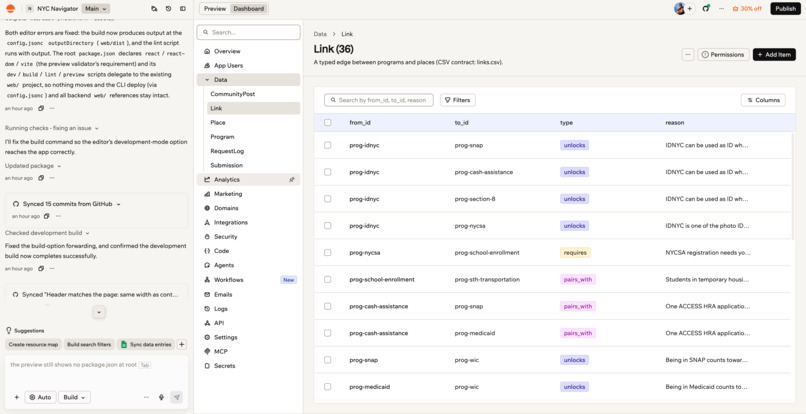The image size is (806, 414).
Task: Open Domains in the dashboard sidebar
Action: pyautogui.click(x=226, y=208)
